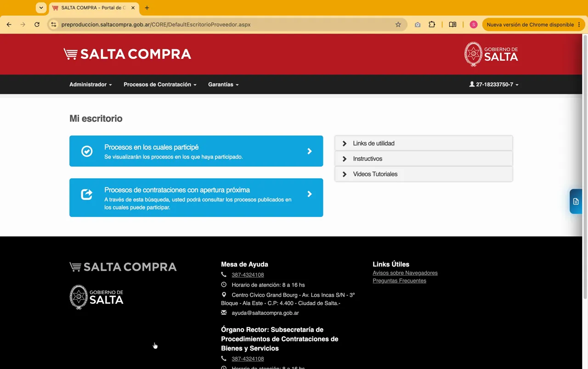Click the checkmark circle icon on participé card
Screen dimensions: 588x369
click(x=87, y=151)
